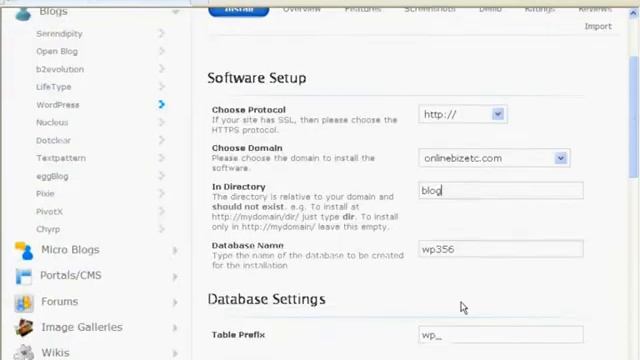The image size is (640, 360).
Task: Select b2evolution in the Blogs list
Action: 60,69
